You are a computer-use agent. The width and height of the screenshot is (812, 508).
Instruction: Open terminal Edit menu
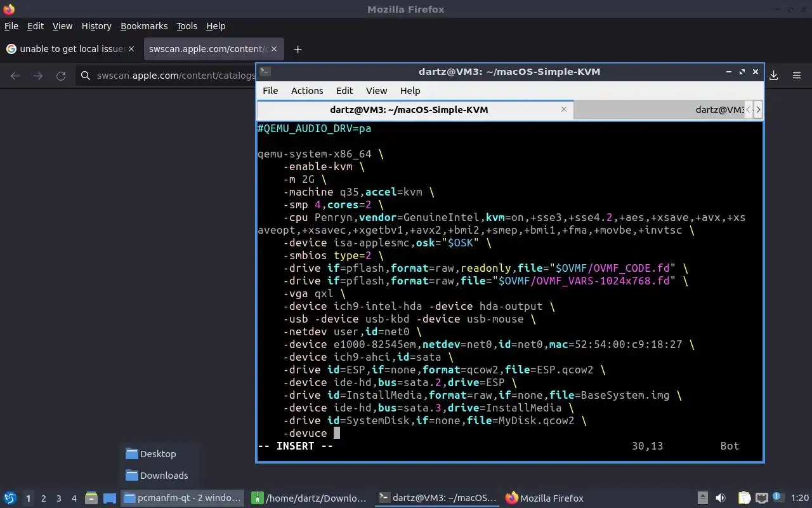344,91
